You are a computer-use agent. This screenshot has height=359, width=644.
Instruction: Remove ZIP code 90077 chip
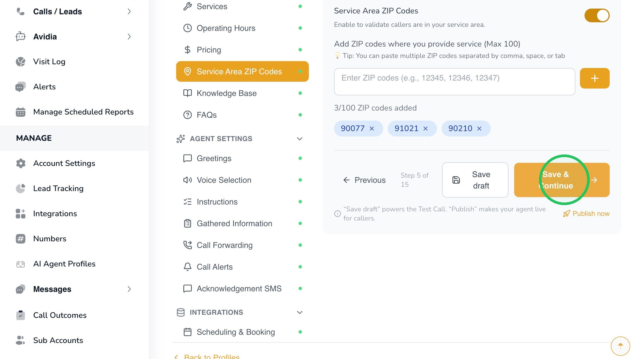[x=372, y=129]
